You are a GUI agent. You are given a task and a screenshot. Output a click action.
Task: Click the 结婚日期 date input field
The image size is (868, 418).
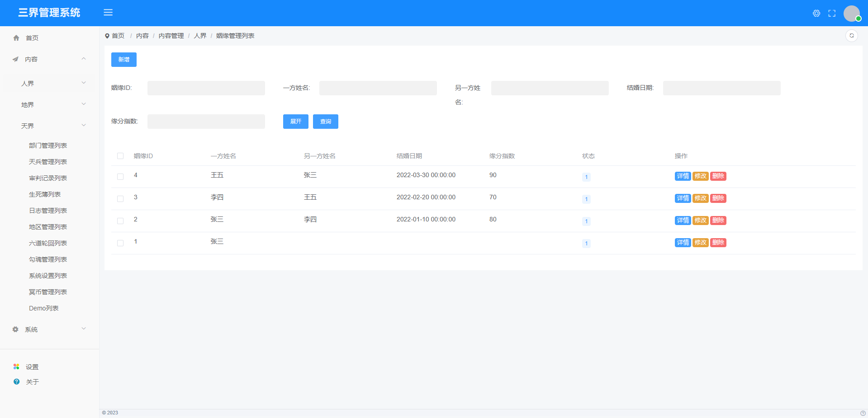tap(721, 88)
